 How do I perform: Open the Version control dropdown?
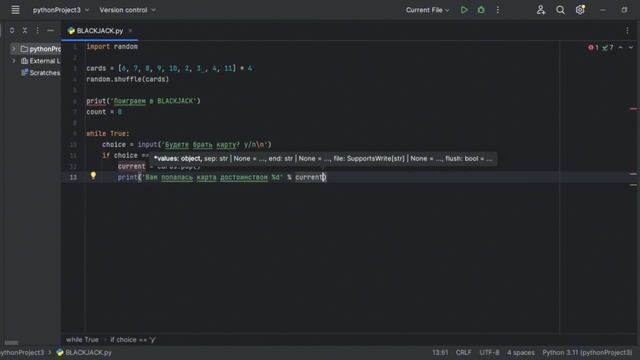click(127, 10)
